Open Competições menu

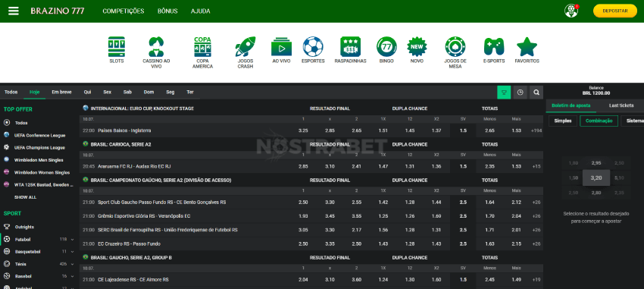tap(123, 11)
